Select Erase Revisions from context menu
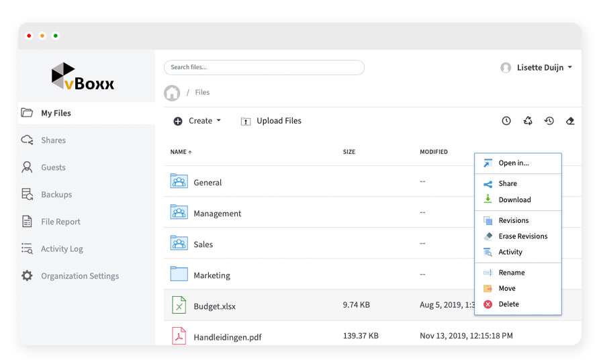601x364 pixels. pos(522,236)
